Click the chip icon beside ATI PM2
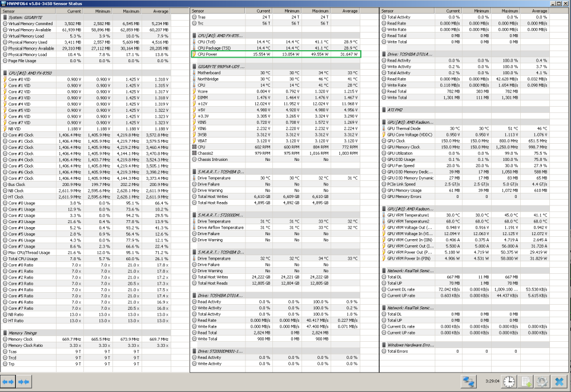 tap(384, 110)
